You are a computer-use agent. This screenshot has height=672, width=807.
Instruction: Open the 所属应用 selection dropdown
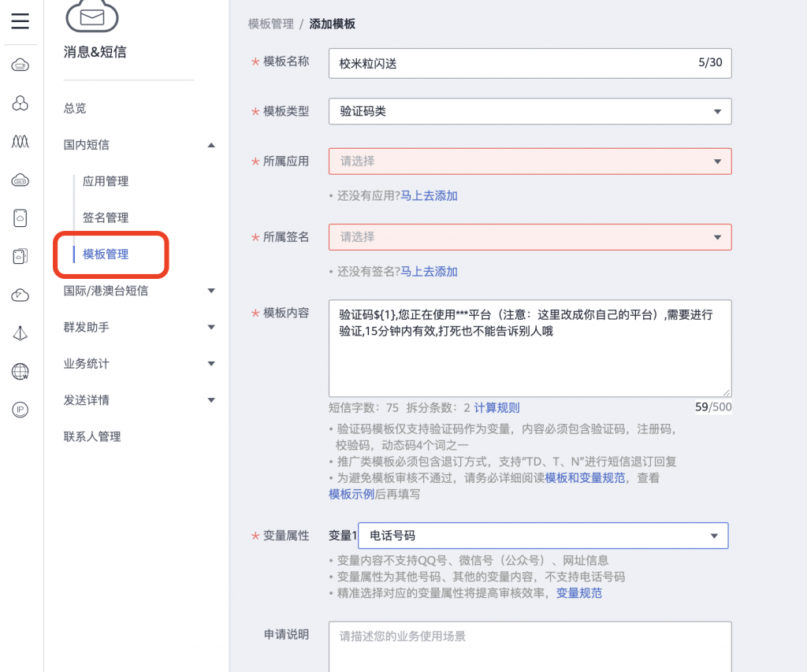pyautogui.click(x=530, y=161)
